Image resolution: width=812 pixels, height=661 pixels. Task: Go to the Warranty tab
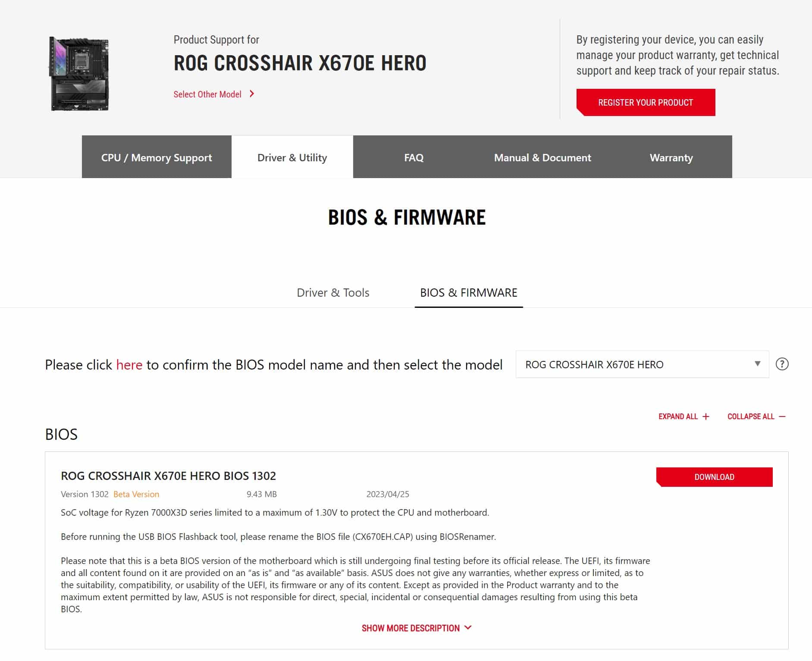point(671,157)
